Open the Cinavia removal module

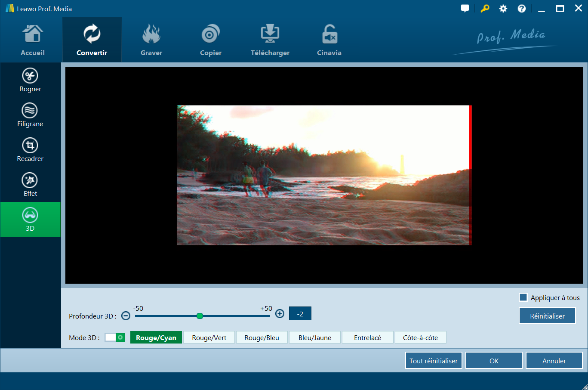click(329, 40)
